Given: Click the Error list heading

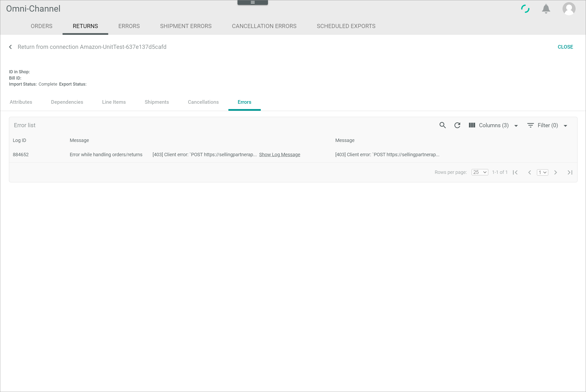Looking at the screenshot, I should click(25, 125).
